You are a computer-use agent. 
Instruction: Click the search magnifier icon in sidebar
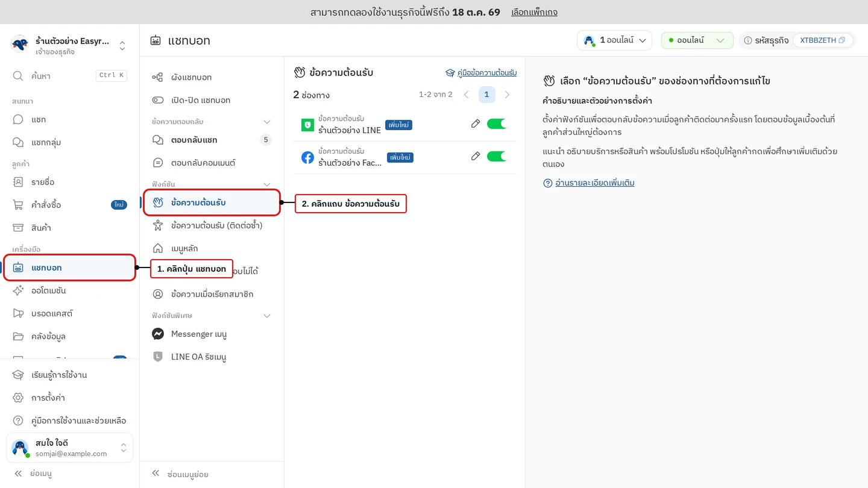pyautogui.click(x=18, y=76)
